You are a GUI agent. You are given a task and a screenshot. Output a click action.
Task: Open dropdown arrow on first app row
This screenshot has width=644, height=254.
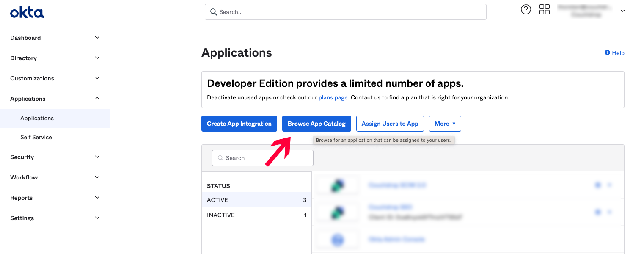[610, 185]
